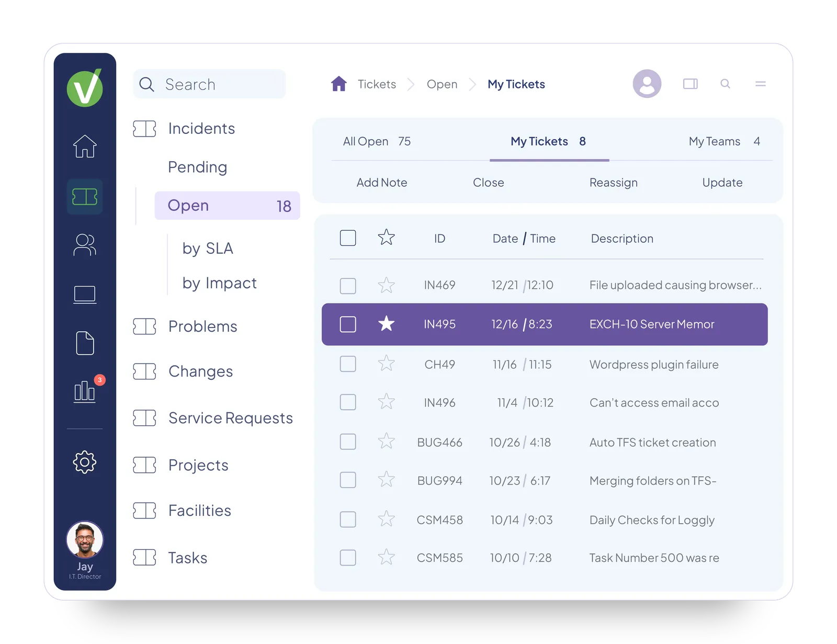This screenshot has height=644, width=837.
Task: Toggle the side panel layout icon
Action: (691, 84)
